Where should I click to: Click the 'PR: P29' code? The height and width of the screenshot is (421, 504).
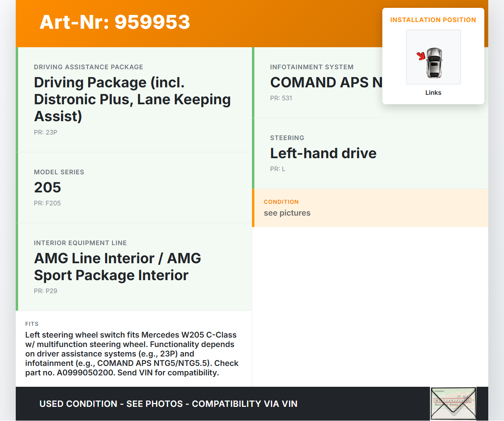click(x=45, y=291)
